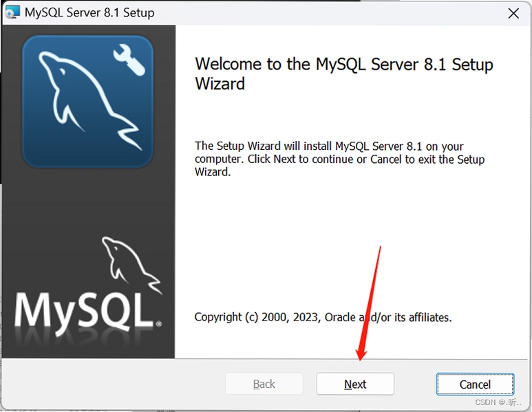
Task: Click the 'The Setup Wizard will install' paragraph
Action: pyautogui.click(x=339, y=159)
